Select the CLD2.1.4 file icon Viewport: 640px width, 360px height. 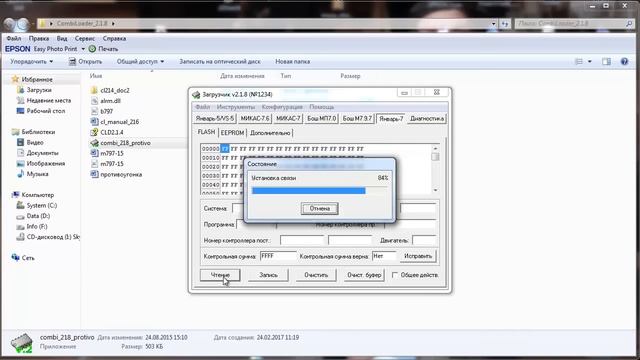pos(95,132)
